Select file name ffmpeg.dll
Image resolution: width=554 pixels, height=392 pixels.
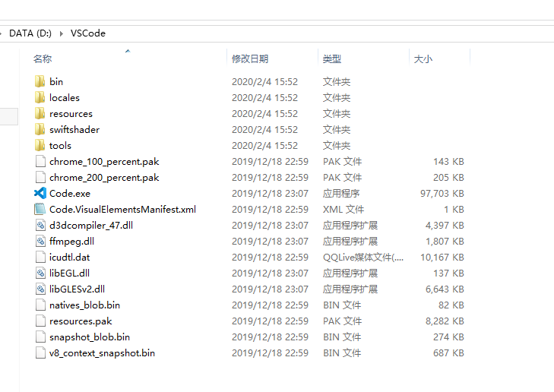pos(71,242)
